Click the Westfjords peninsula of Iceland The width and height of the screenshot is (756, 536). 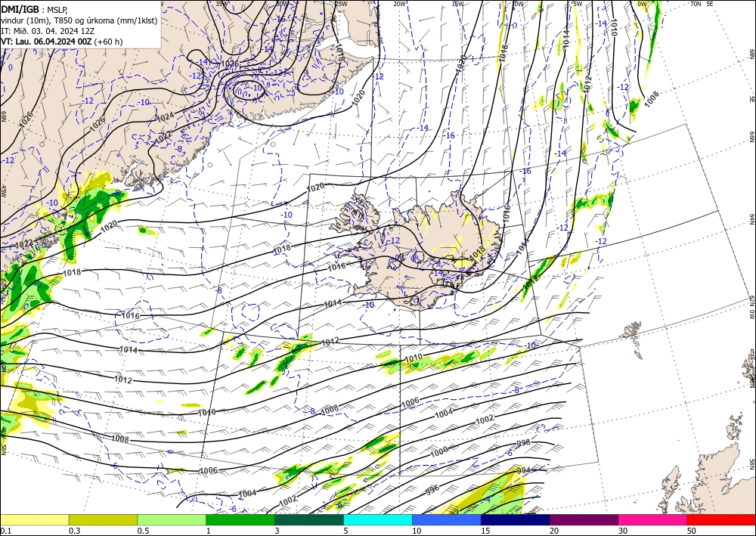click(x=355, y=213)
